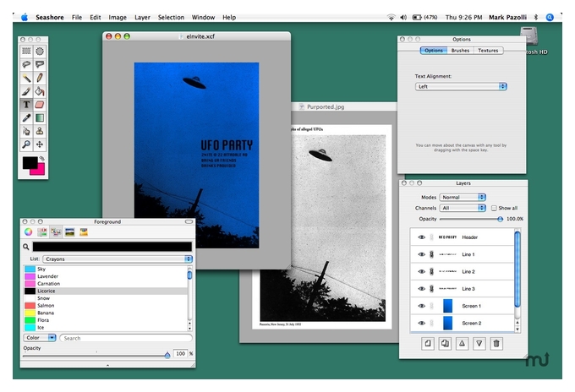Open the color palettes picker mode

(56, 231)
